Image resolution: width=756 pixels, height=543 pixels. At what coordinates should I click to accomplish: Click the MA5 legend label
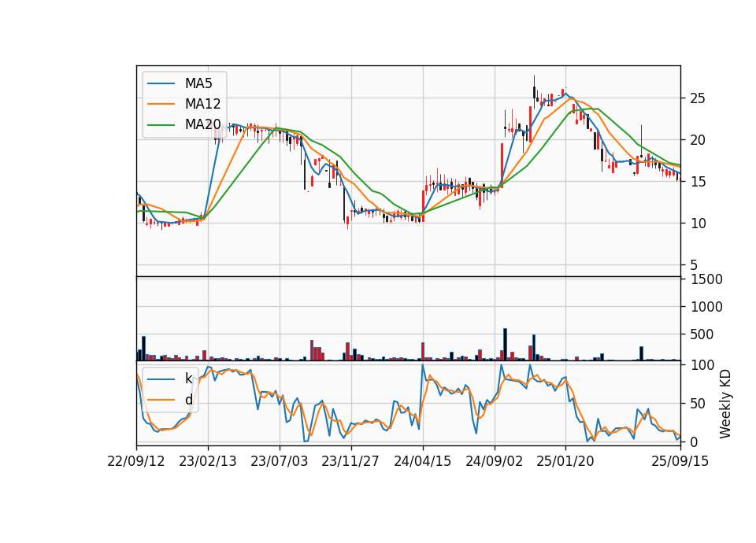coord(198,83)
